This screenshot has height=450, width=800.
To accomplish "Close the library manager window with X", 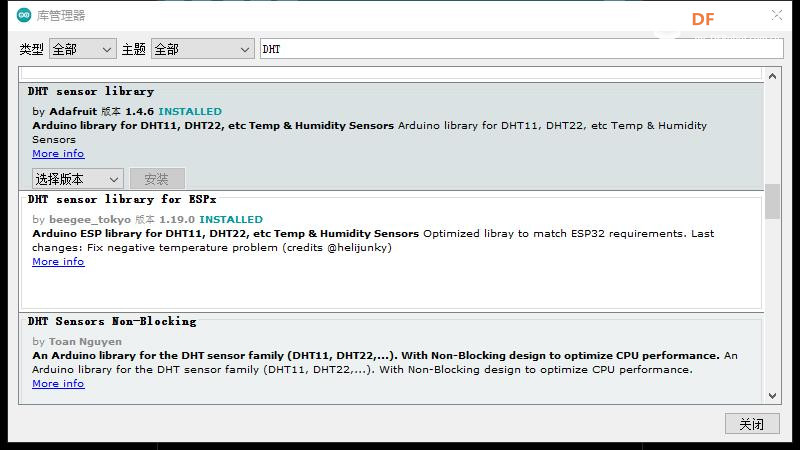I will [777, 15].
